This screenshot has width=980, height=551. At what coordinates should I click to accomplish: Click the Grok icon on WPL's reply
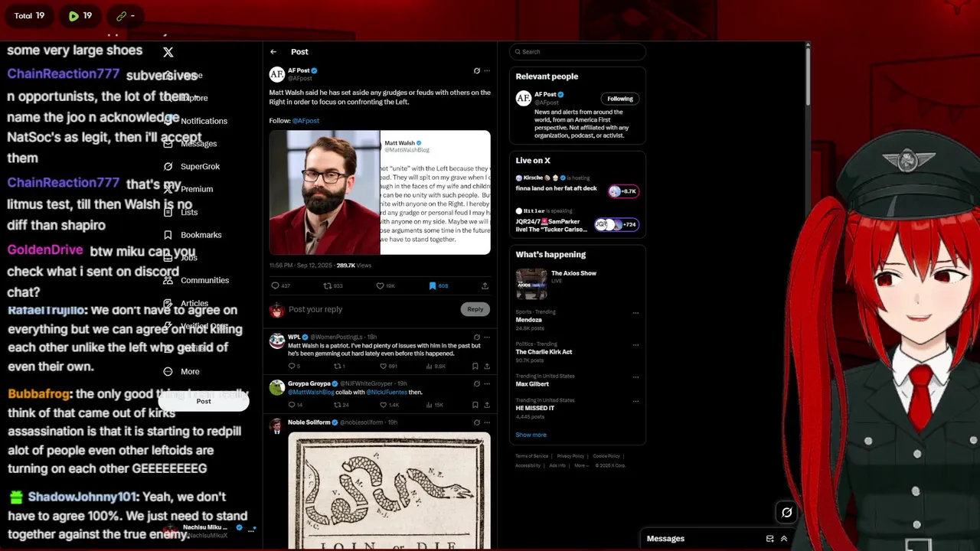coord(476,337)
